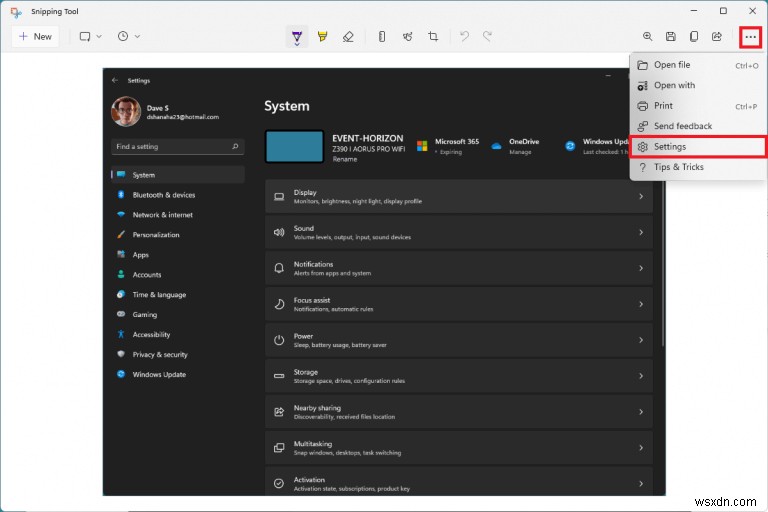Open Network & internet section

[x=178, y=215]
